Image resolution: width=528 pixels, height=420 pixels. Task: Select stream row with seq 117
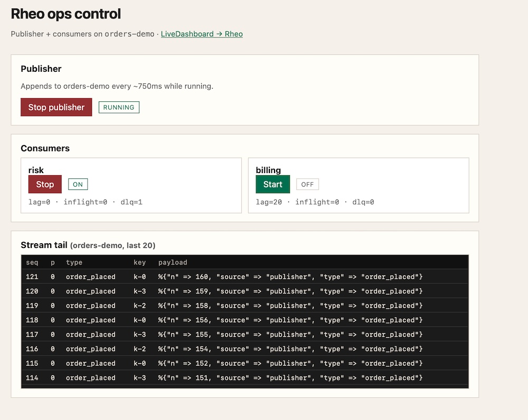pyautogui.click(x=245, y=335)
